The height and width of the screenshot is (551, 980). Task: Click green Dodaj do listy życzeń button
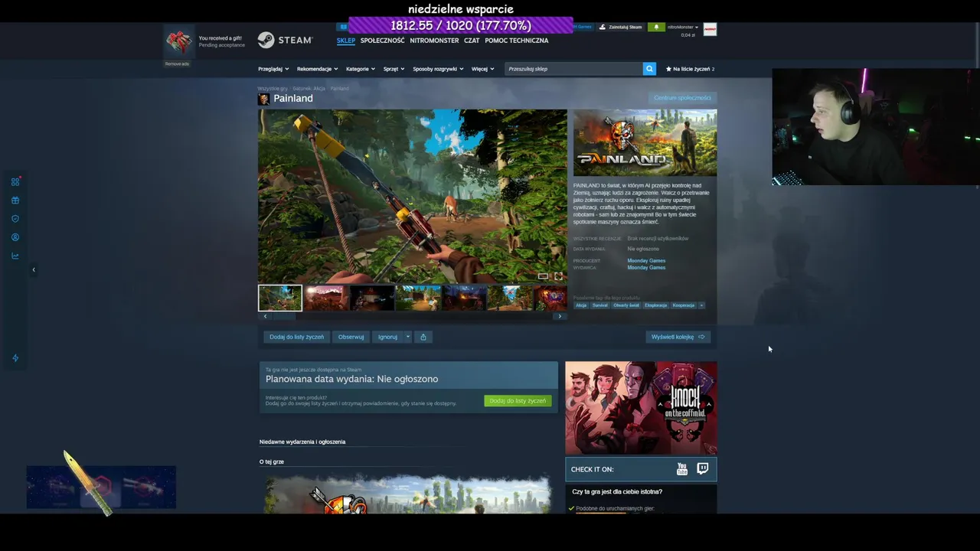[518, 401]
